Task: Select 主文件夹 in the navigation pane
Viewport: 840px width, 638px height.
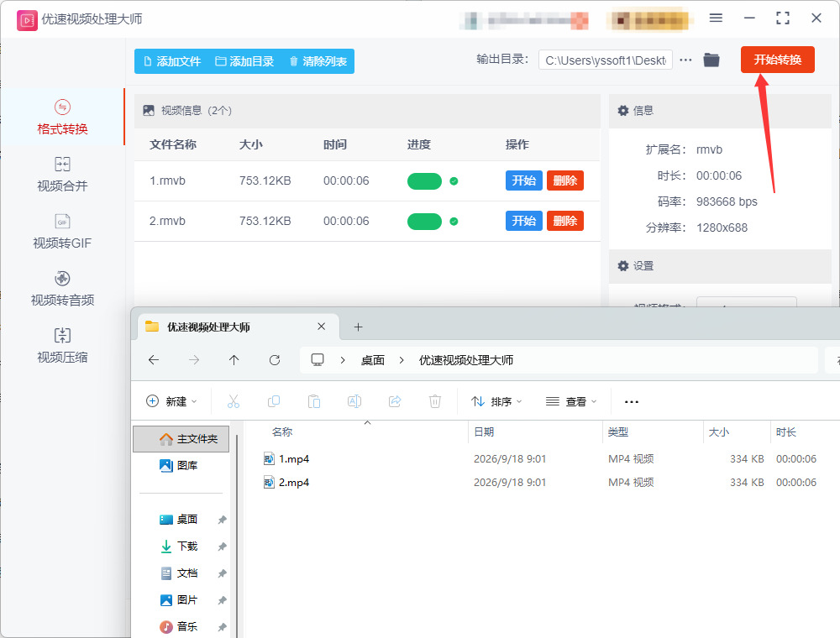Action: (x=181, y=439)
